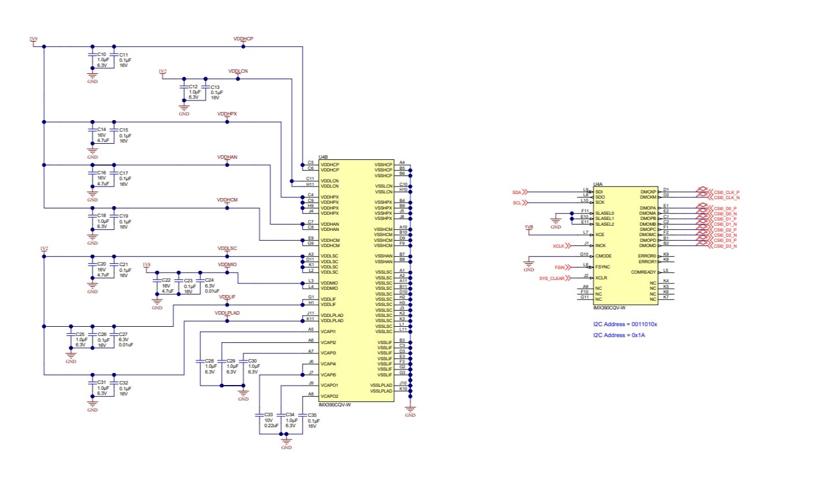Click the CSI0_D2_N output port
The height and width of the screenshot is (504, 820).
point(722,235)
